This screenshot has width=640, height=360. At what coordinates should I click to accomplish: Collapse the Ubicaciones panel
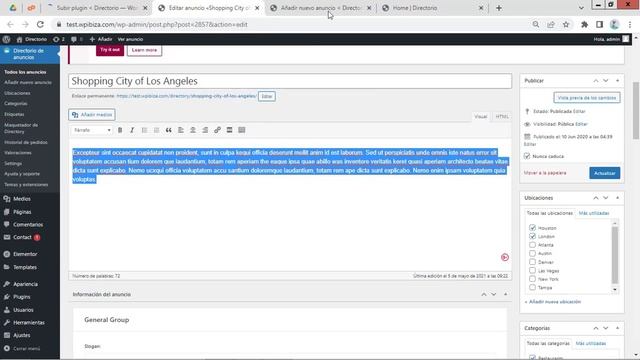[617, 198]
